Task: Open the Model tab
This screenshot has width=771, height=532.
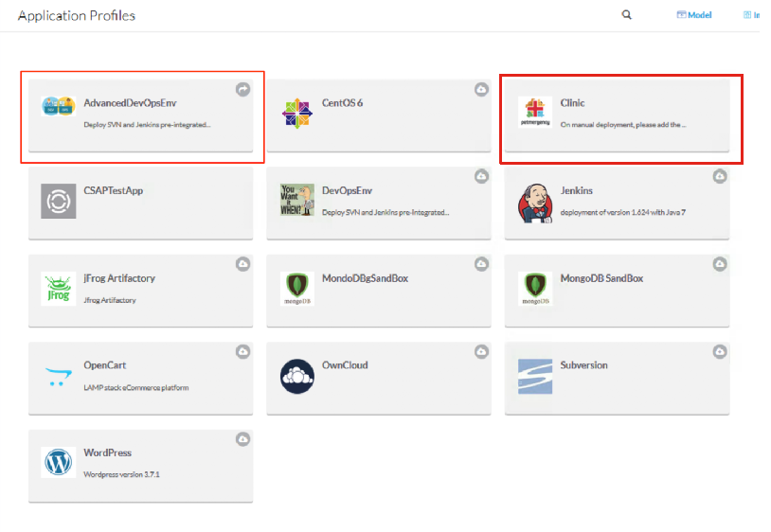Action: (x=693, y=15)
